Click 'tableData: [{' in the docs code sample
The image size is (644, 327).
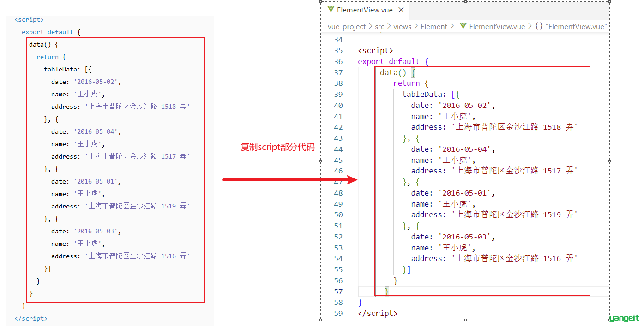[x=68, y=70]
